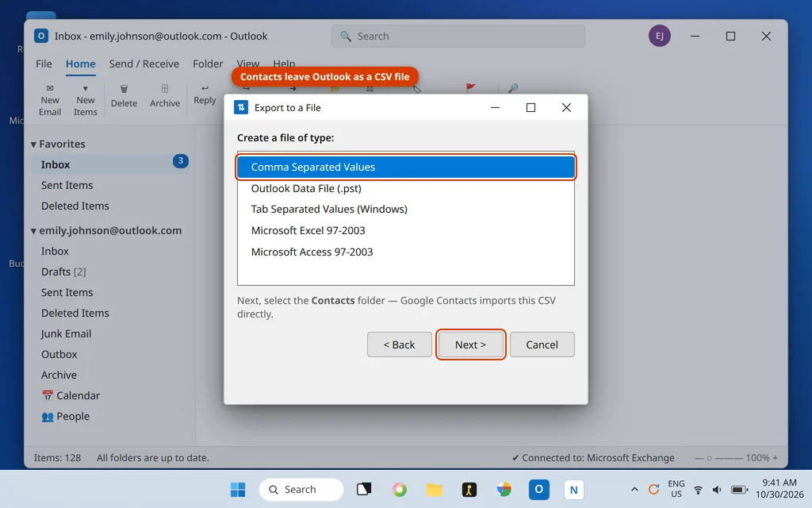
Task: Click the Cancel button in the export dialog
Action: [542, 344]
